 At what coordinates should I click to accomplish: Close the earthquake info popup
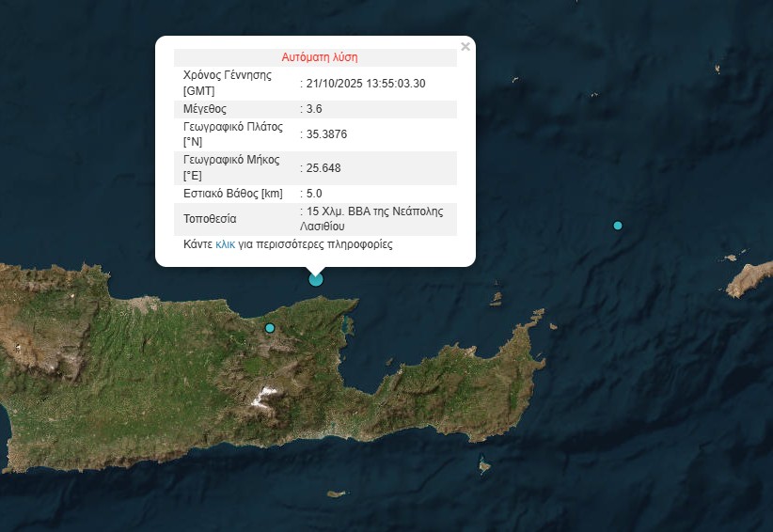coord(465,46)
